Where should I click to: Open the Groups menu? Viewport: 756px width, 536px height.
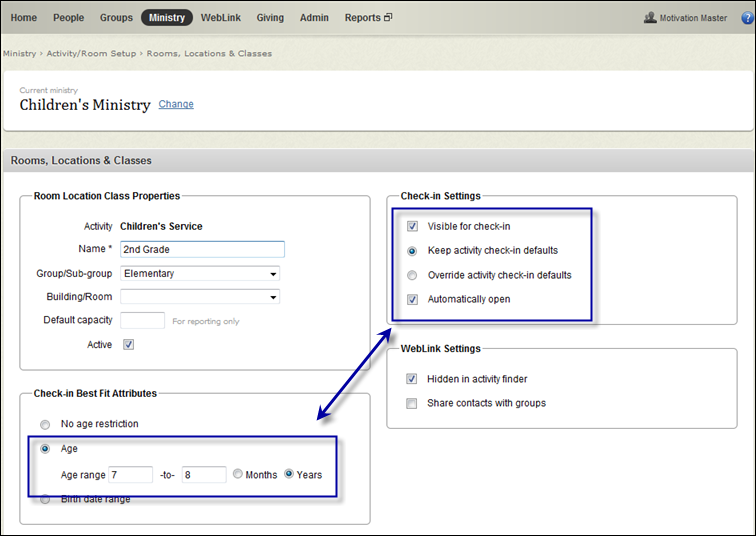tap(116, 18)
